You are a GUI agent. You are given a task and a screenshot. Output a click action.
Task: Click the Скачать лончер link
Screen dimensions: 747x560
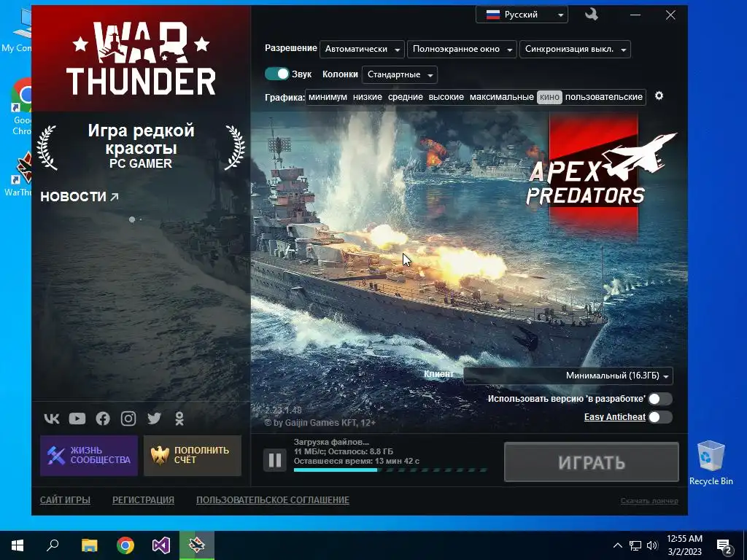[649, 501]
